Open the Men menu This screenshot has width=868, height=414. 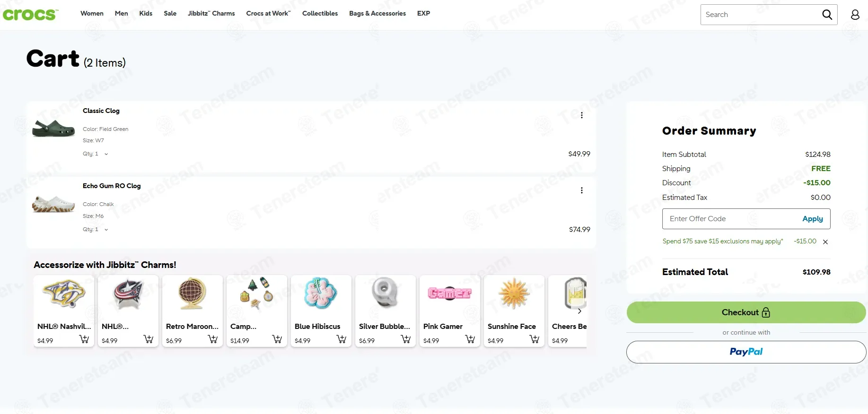click(121, 13)
